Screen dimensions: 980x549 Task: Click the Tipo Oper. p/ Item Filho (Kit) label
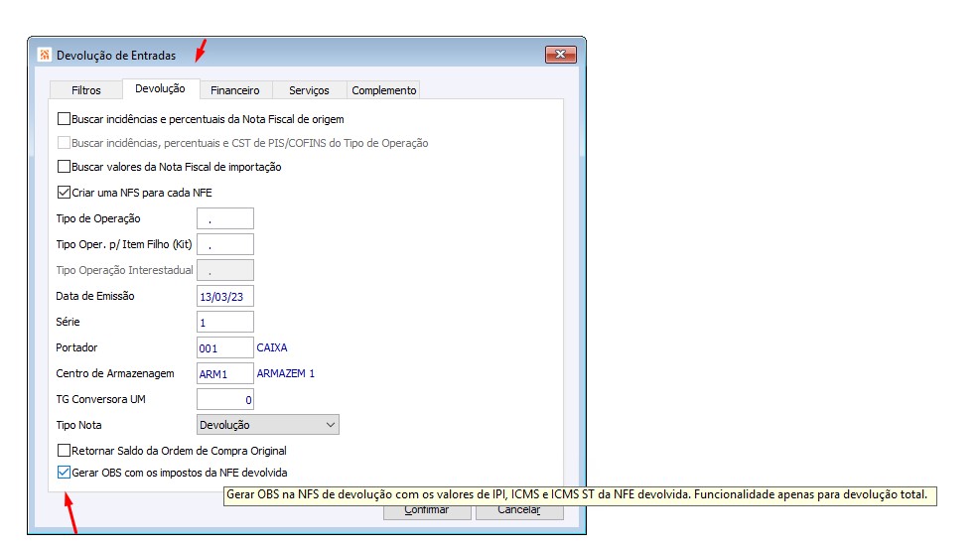click(x=124, y=243)
